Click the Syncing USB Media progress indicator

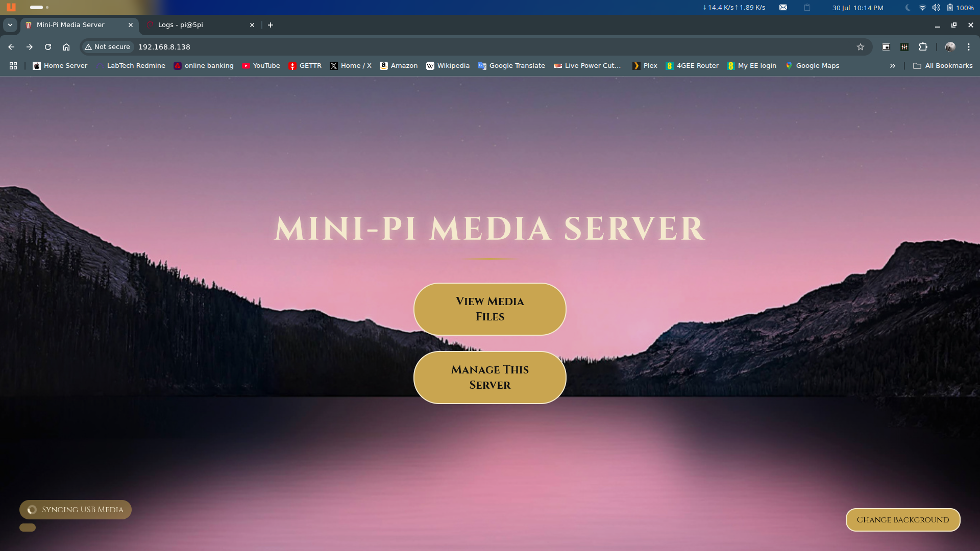pos(75,509)
